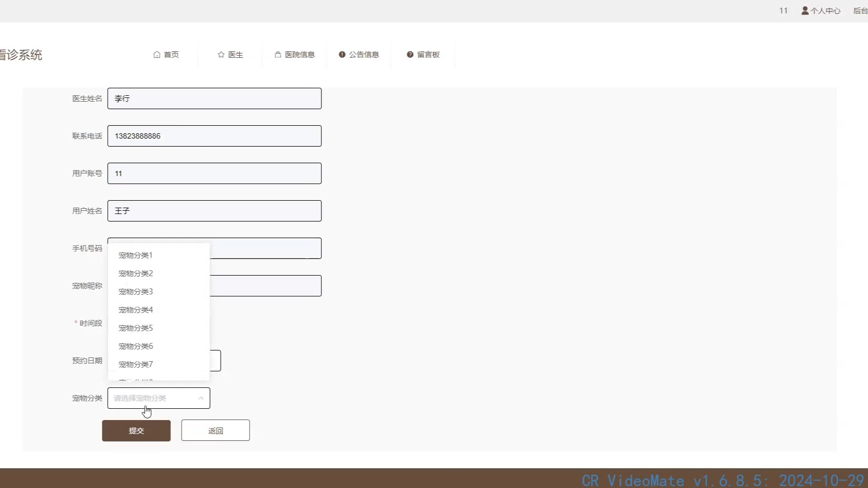Focus the 手机号码 input field

[x=265, y=248]
